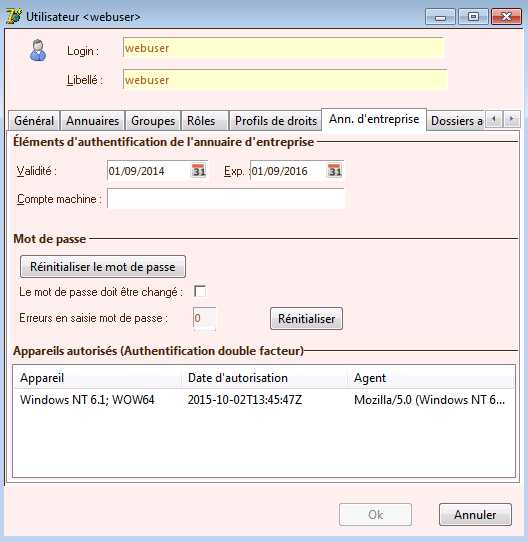Click the Compte machine input field
Viewport: 528px width, 542px height.
coord(226,199)
